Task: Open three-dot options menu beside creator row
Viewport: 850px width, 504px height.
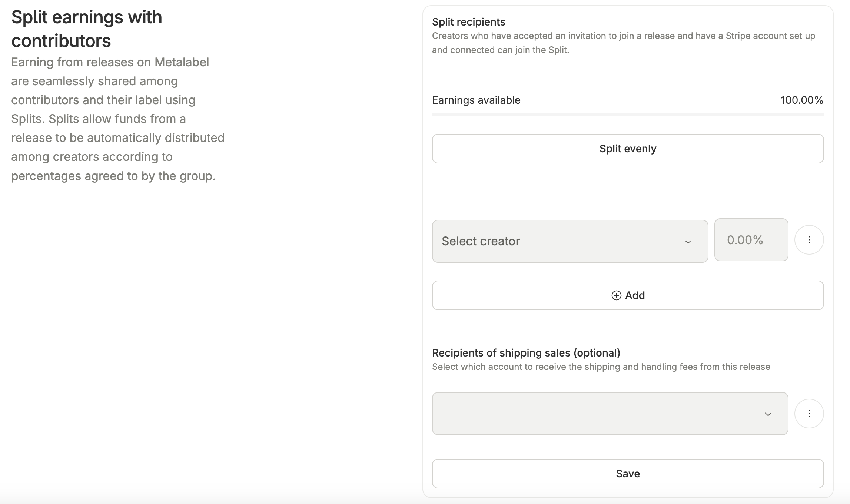Action: (x=809, y=240)
